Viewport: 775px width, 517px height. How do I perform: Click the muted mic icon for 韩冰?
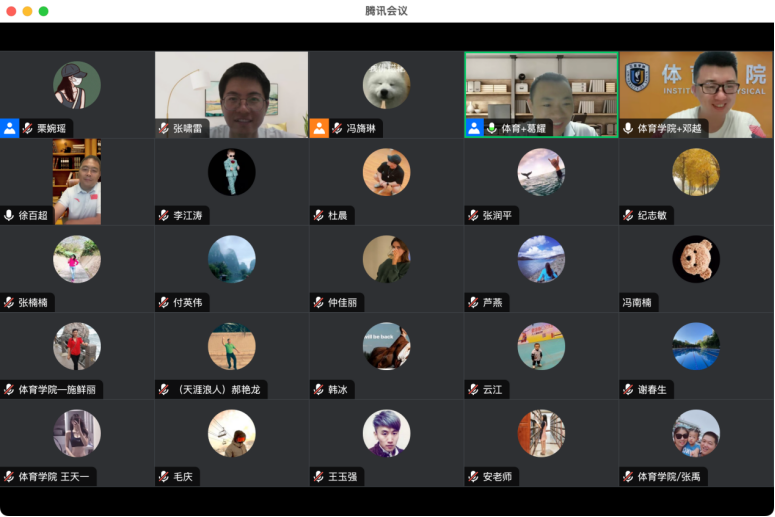coord(318,389)
